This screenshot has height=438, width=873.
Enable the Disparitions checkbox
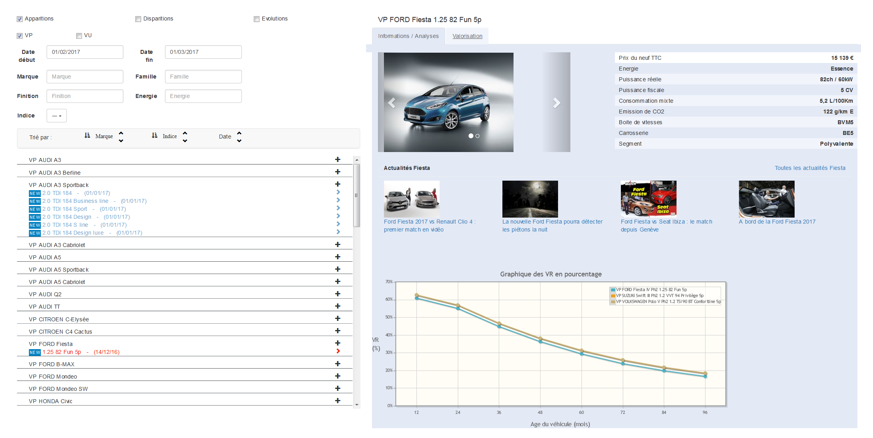click(138, 19)
